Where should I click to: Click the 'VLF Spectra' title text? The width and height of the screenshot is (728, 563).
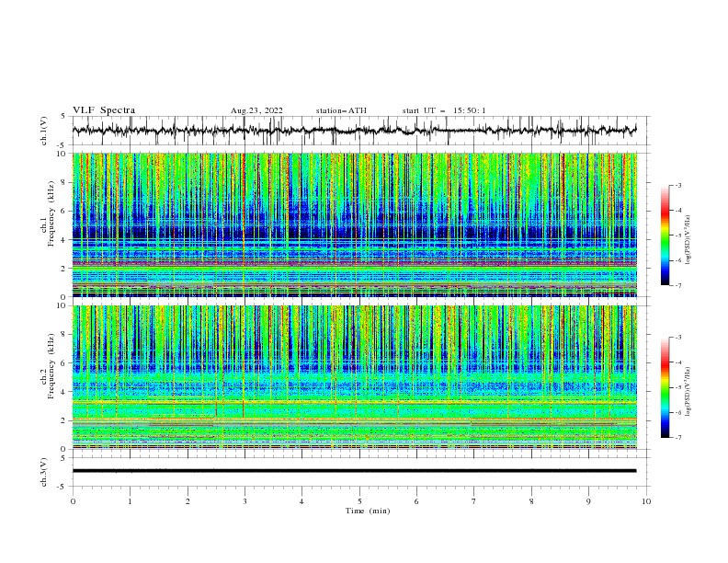tap(104, 110)
